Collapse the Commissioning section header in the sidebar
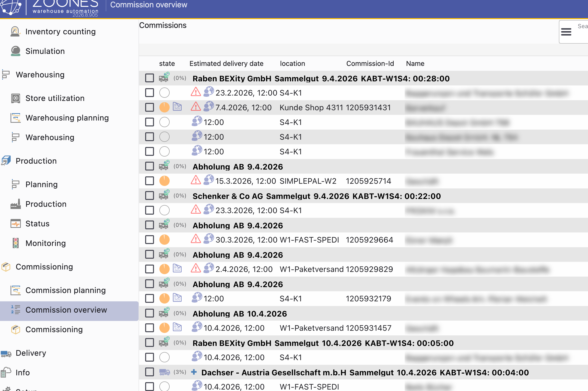This screenshot has width=588, height=391. [x=44, y=267]
